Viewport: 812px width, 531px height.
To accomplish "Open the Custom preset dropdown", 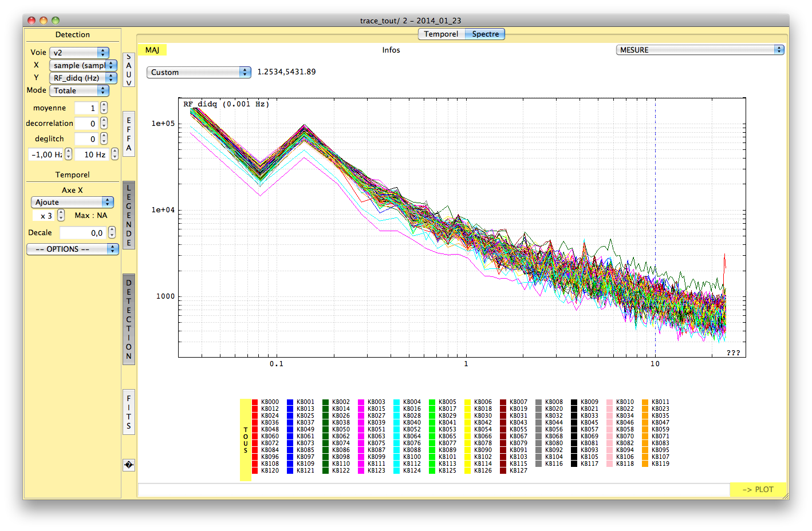I will pyautogui.click(x=199, y=73).
